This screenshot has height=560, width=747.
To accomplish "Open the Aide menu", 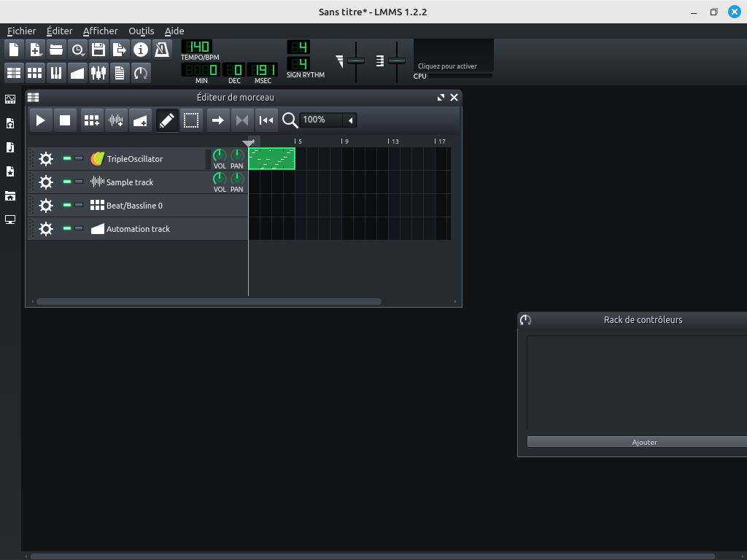I will pos(174,31).
